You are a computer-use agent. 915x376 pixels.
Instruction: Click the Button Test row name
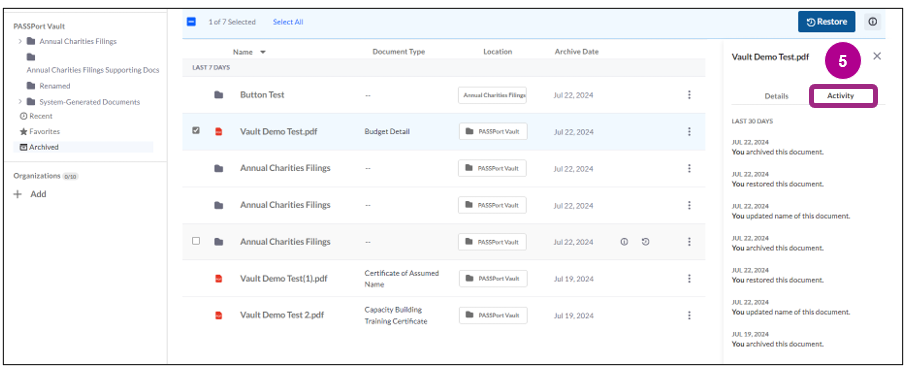point(262,95)
